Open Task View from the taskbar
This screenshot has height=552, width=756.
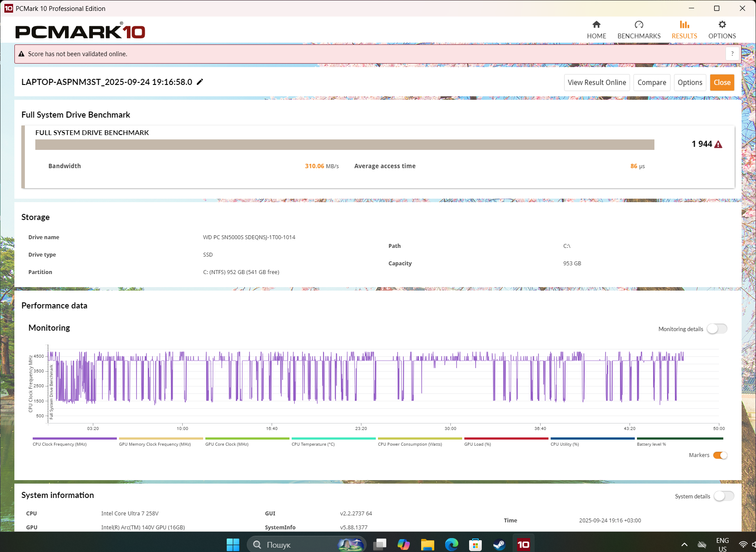(x=380, y=544)
